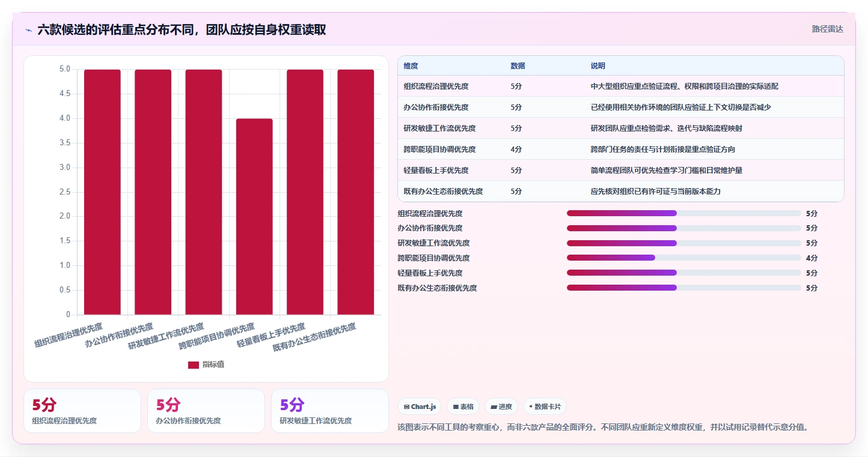Click 轻量看板上手优先度 label in progress list
This screenshot has height=457, width=868.
tap(430, 273)
